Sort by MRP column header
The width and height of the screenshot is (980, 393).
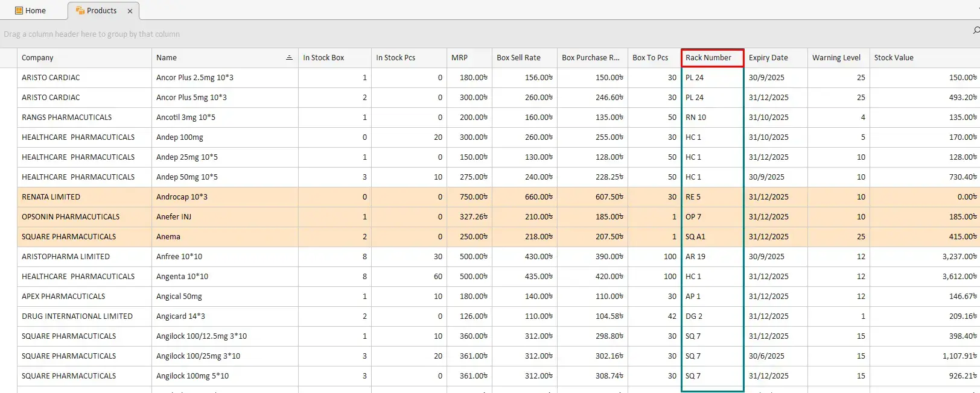click(469, 58)
